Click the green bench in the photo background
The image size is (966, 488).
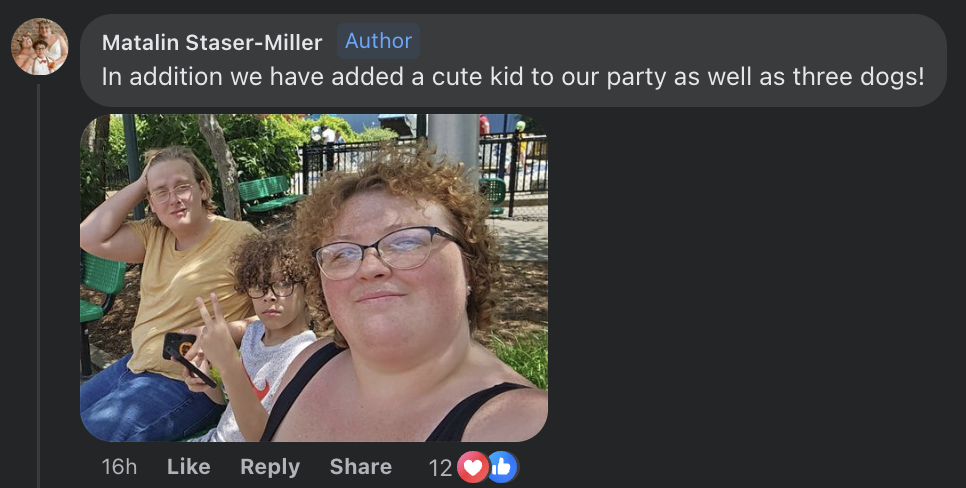coord(269,194)
